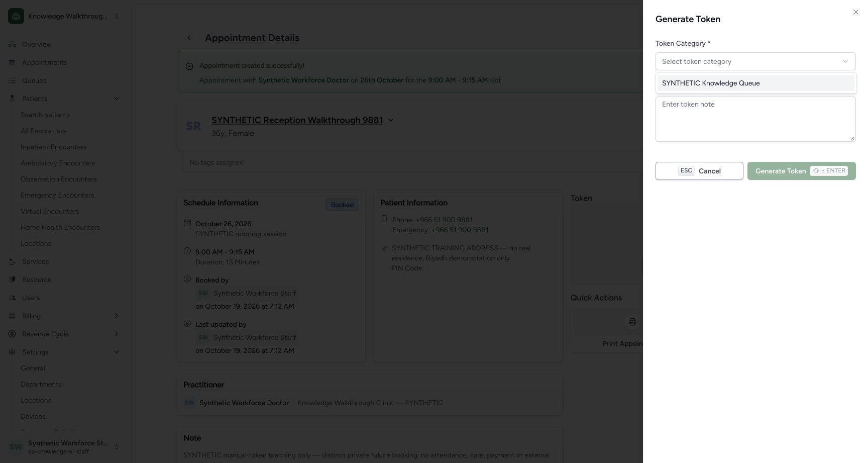
Task: Click the phone number +966 51 900 9881
Action: tap(444, 220)
